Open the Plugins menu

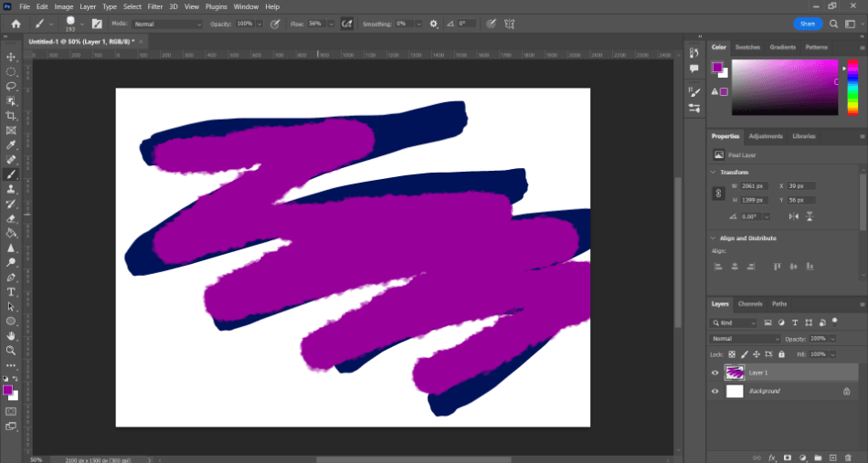click(x=216, y=6)
